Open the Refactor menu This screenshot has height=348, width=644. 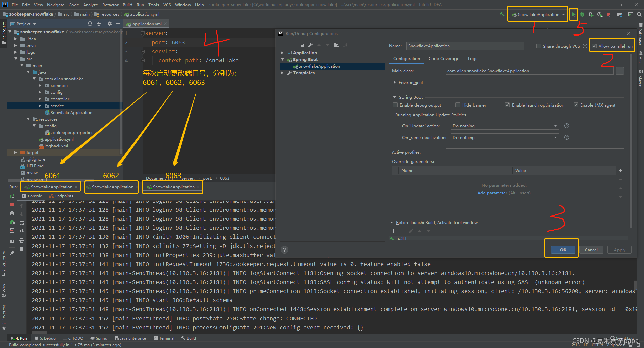[110, 5]
